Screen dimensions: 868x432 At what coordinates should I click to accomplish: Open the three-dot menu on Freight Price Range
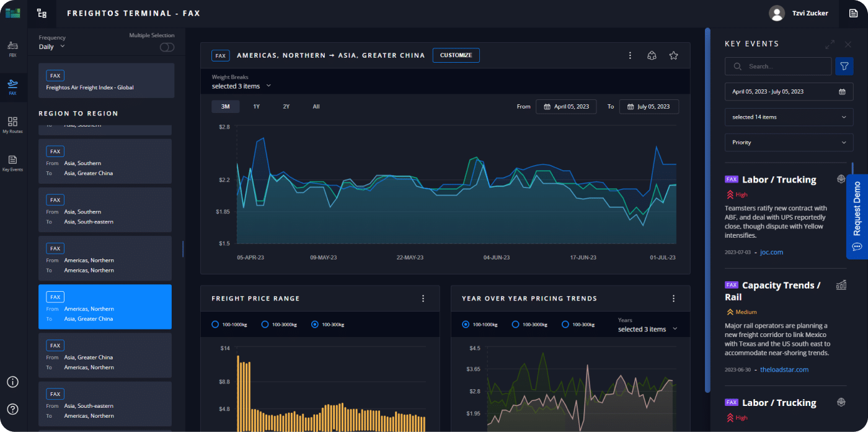click(423, 299)
